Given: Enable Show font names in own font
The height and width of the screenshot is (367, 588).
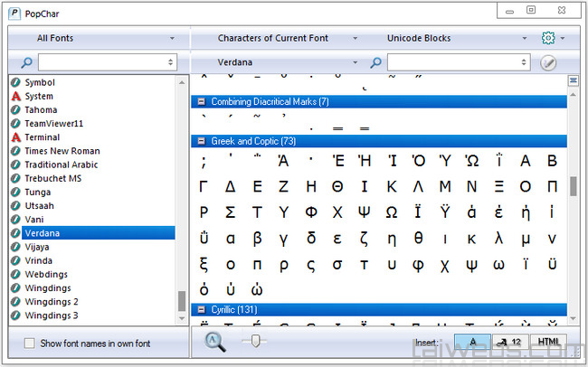Looking at the screenshot, I should 30,343.
